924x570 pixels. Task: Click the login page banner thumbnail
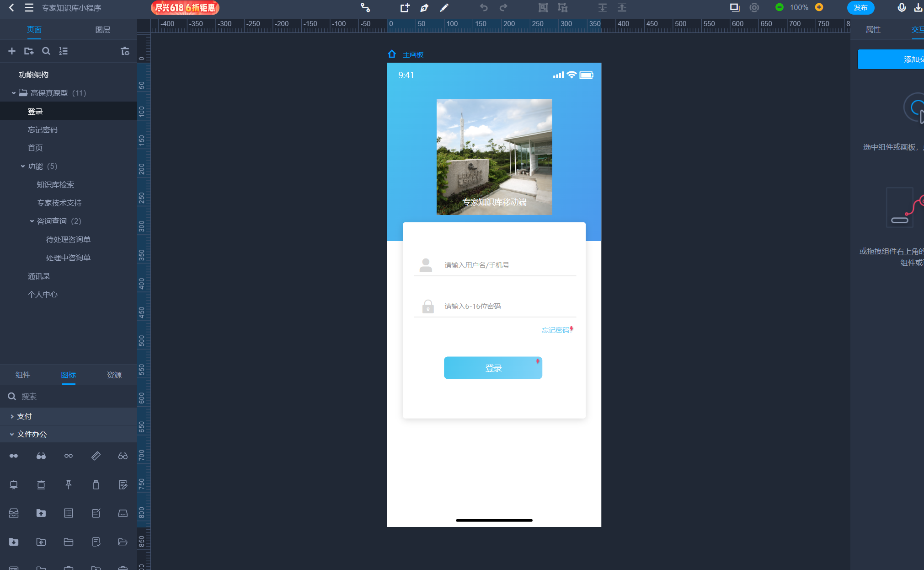click(x=494, y=156)
